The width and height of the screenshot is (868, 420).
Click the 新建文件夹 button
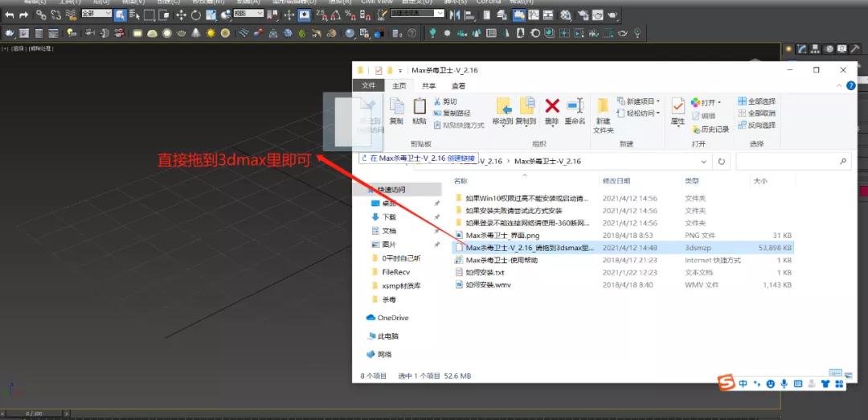click(604, 115)
